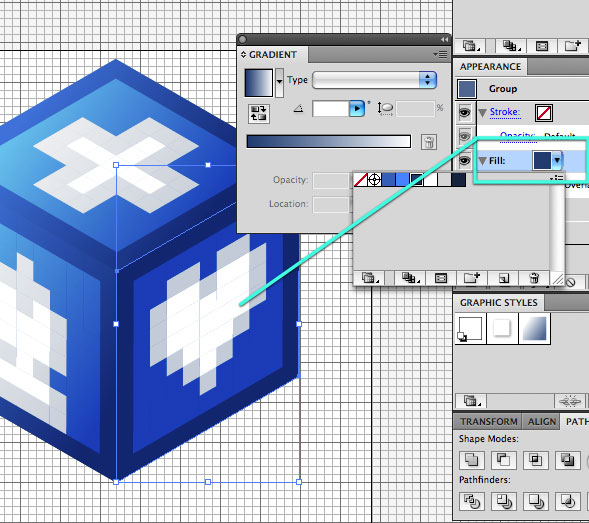Image resolution: width=589 pixels, height=523 pixels.
Task: Click new group folder icon above Appearance panel
Action: point(573,46)
